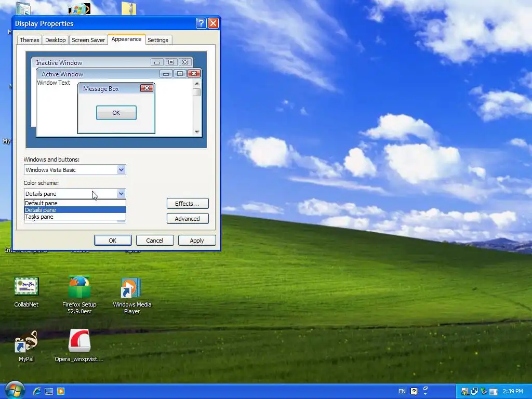Click the tray icon next to the clock
The width and height of the screenshot is (532, 399).
pos(494,392)
